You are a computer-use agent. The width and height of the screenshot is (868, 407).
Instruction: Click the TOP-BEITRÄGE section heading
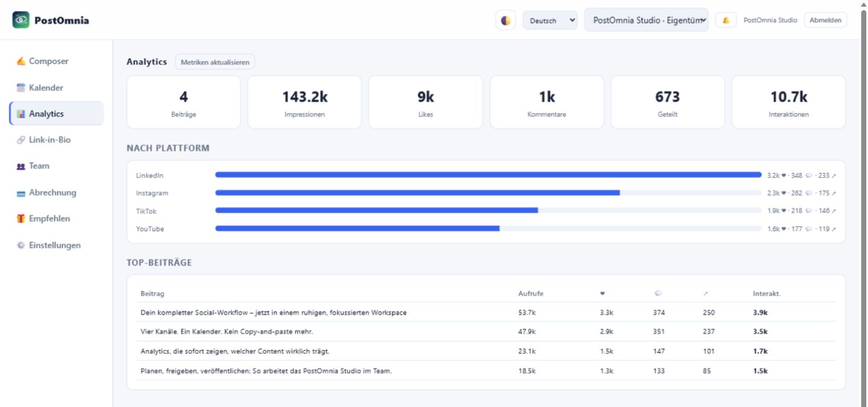pos(159,263)
